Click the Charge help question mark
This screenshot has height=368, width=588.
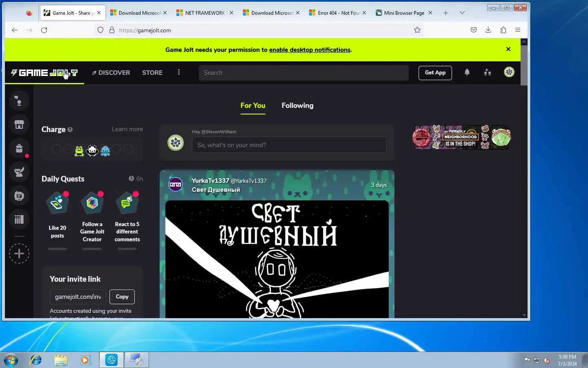click(70, 130)
